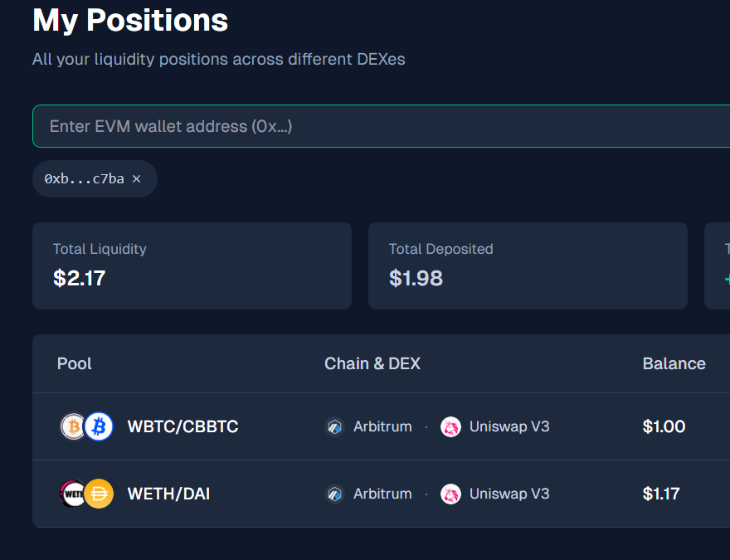This screenshot has height=560, width=730.
Task: Click Uniswap unicorn icon in WBTC/CBBTC row
Action: tap(450, 426)
